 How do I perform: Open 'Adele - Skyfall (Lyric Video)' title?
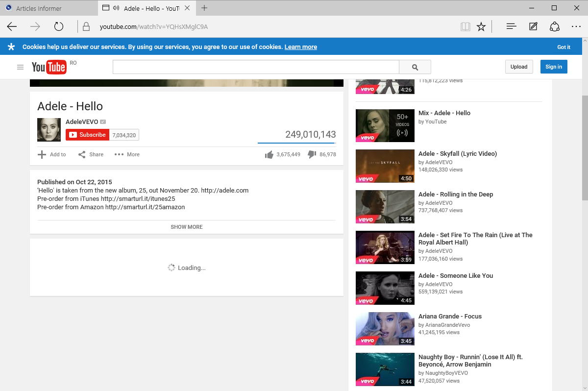458,154
